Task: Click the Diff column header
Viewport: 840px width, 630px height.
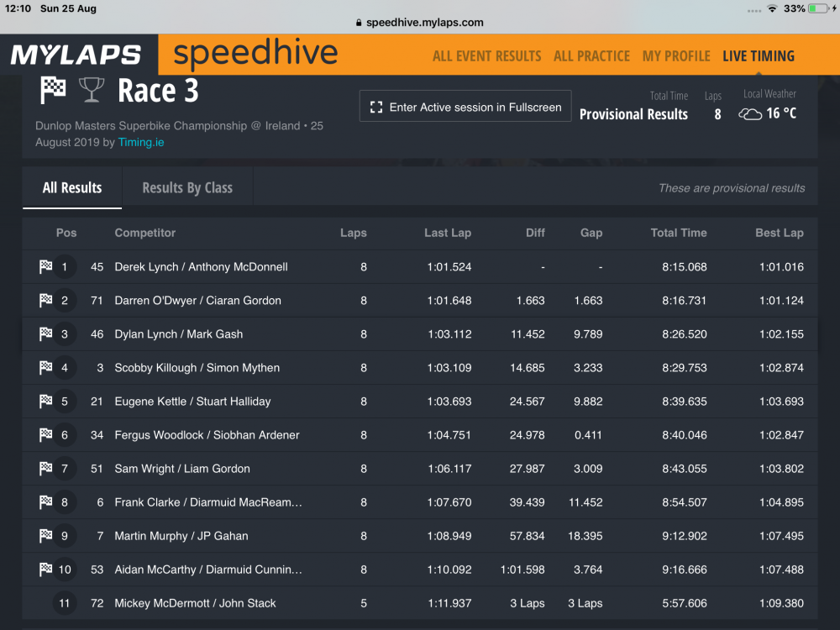Action: tap(535, 233)
